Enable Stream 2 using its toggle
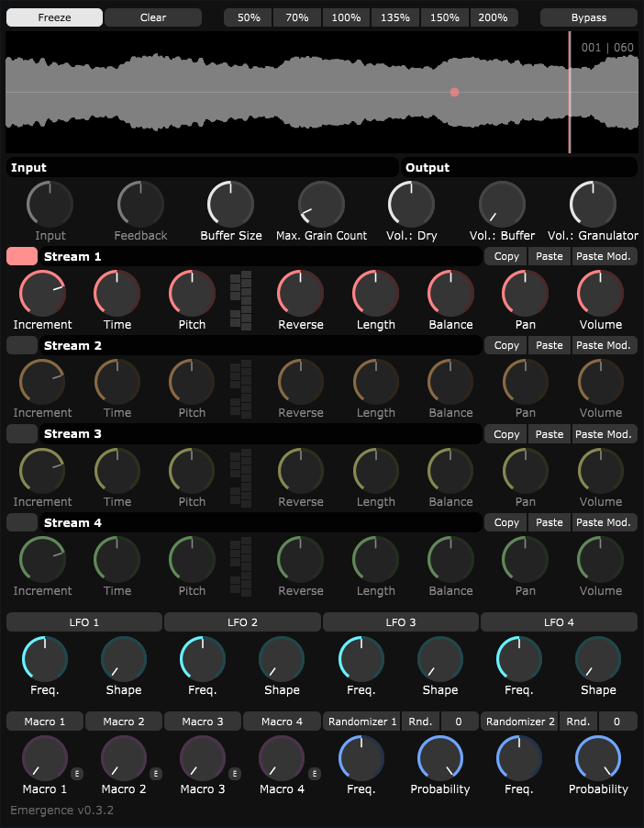This screenshot has width=644, height=828. 22,346
